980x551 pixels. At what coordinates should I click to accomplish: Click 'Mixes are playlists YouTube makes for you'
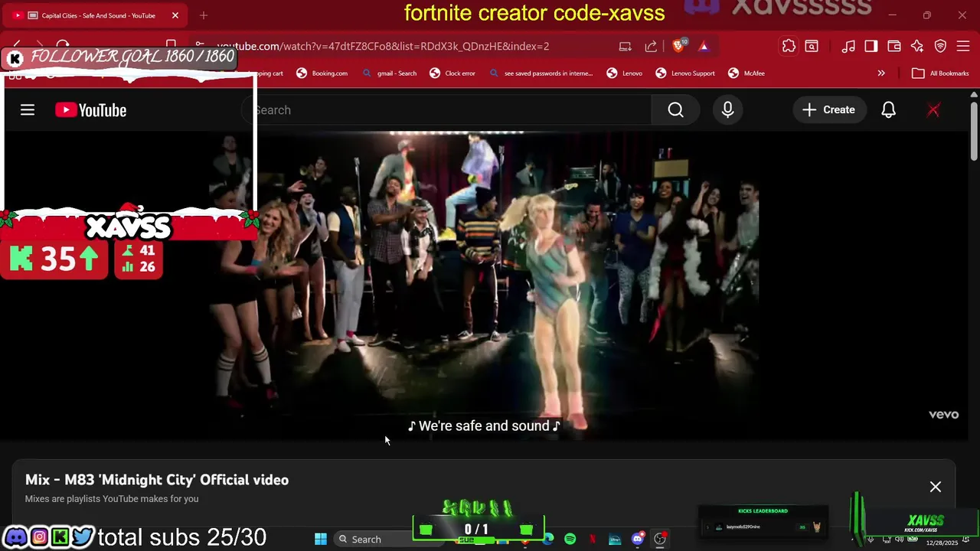tap(112, 499)
